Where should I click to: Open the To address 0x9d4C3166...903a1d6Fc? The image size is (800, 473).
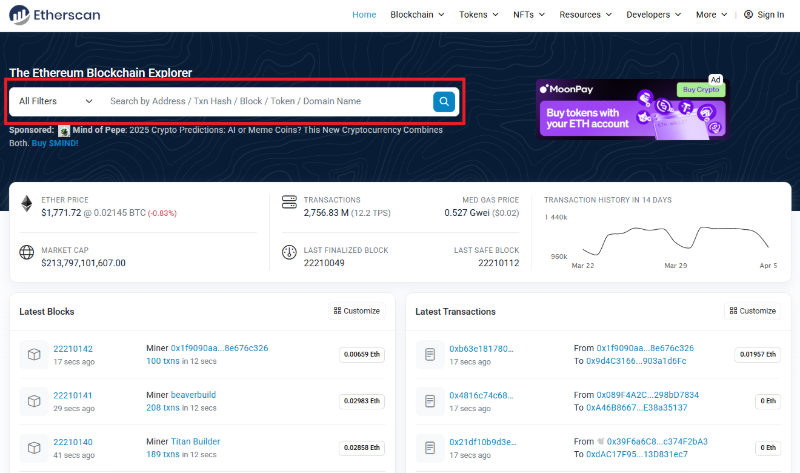pos(636,361)
